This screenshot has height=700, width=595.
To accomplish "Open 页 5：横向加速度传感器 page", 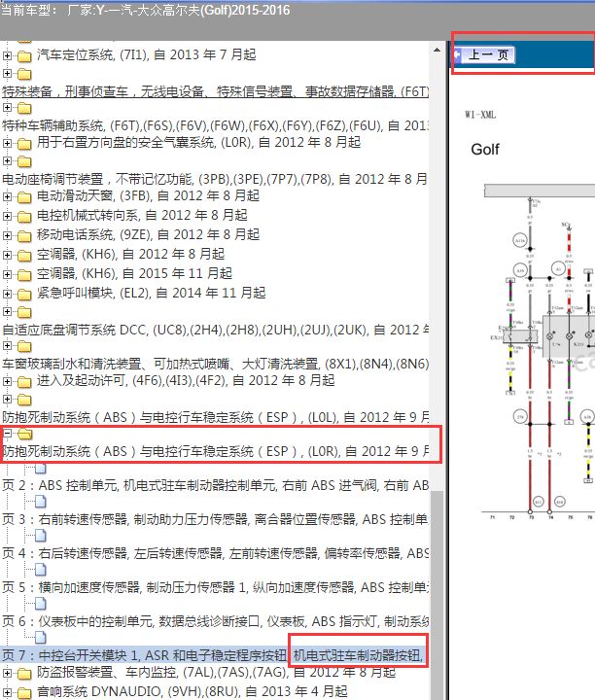I will [215, 587].
